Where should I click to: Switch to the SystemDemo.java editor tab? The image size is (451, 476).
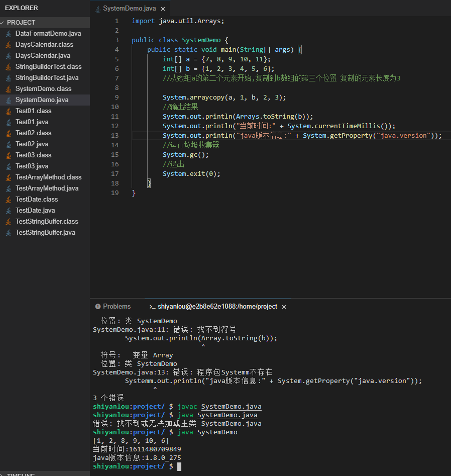[130, 9]
